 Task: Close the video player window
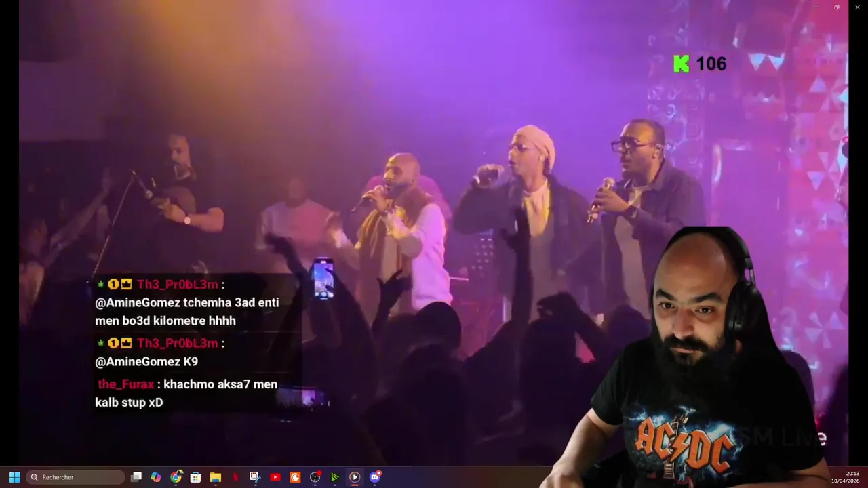pos(857,7)
